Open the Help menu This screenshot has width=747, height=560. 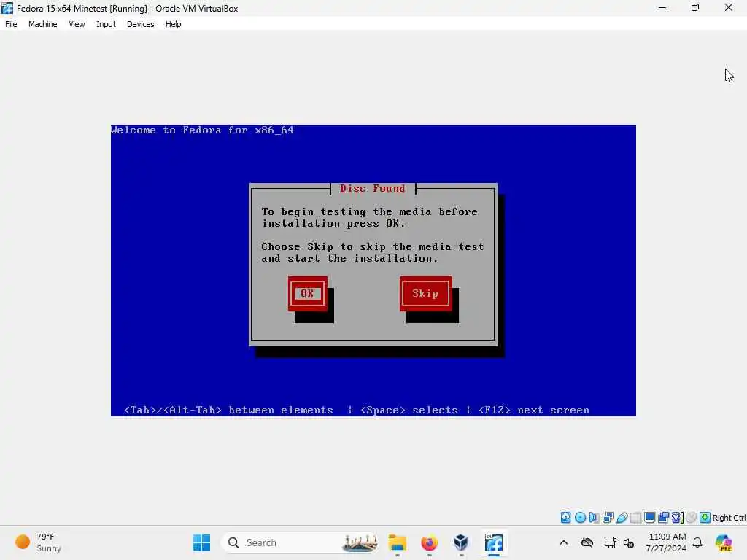[x=174, y=24]
